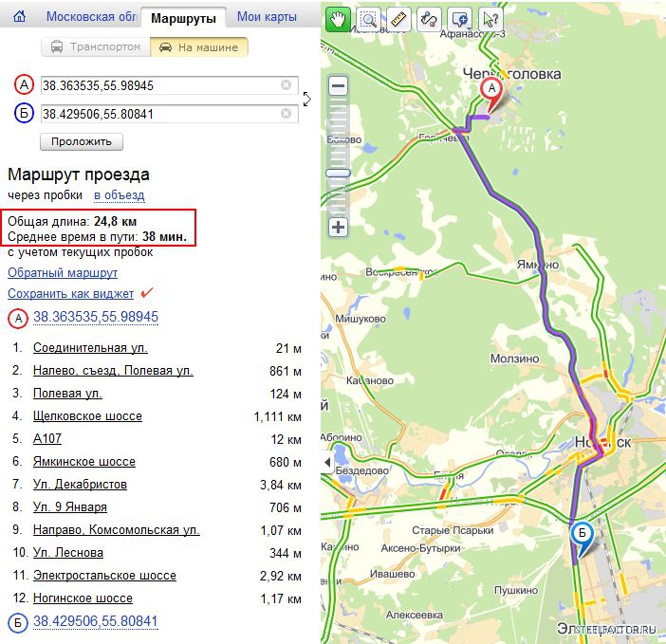Image resolution: width=666 pixels, height=644 pixels.
Task: Click the route drawing tool icon
Action: [x=430, y=19]
